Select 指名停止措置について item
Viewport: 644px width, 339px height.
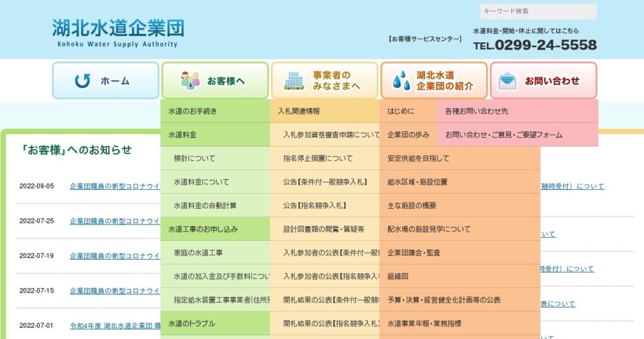click(325, 158)
